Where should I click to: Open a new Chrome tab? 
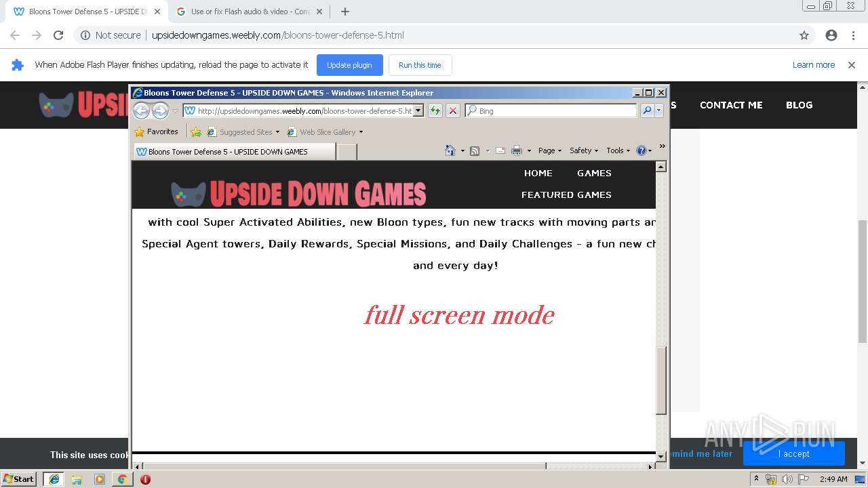(344, 12)
